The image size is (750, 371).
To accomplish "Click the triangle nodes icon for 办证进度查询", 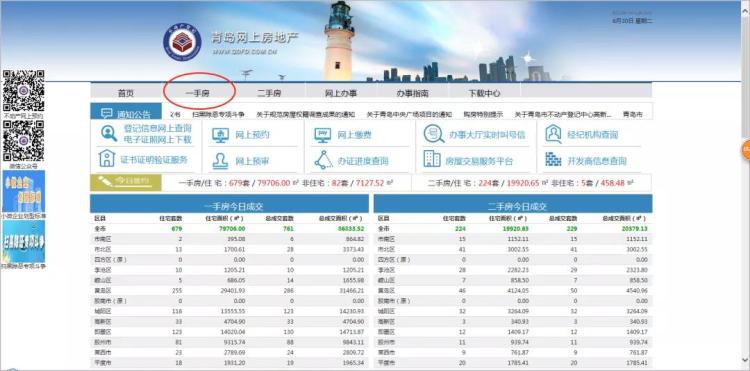I will pyautogui.click(x=323, y=160).
